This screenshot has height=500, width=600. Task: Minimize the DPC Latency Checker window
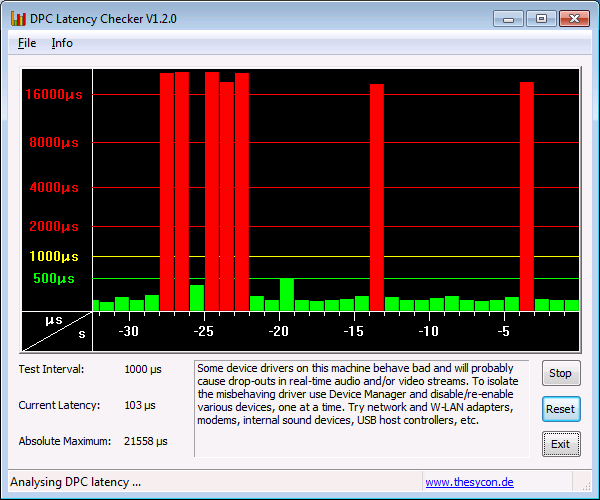coord(509,18)
